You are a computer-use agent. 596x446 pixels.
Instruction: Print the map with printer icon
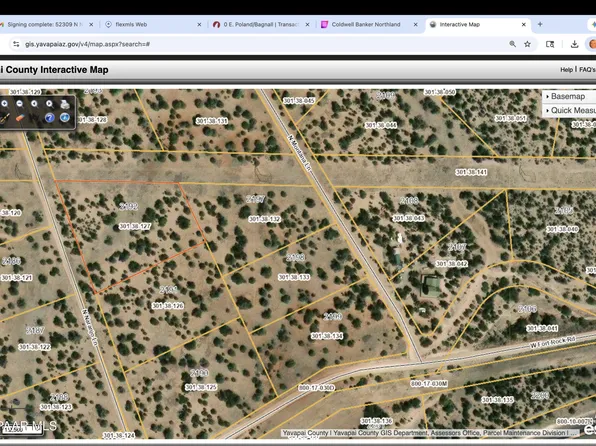(65, 104)
